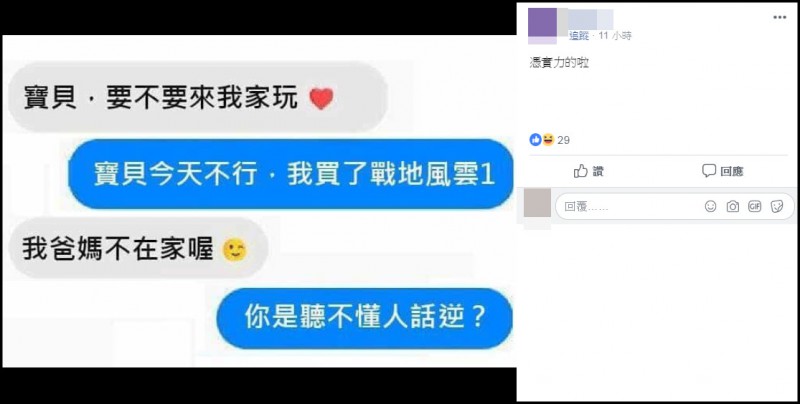Open the reaction count 29
This screenshot has height=404, width=800.
pyautogui.click(x=563, y=140)
